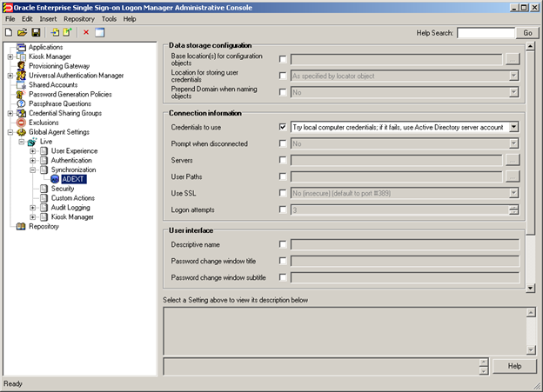Expand the Credential Sharing Groups node
This screenshot has width=543, height=392.
[x=10, y=113]
